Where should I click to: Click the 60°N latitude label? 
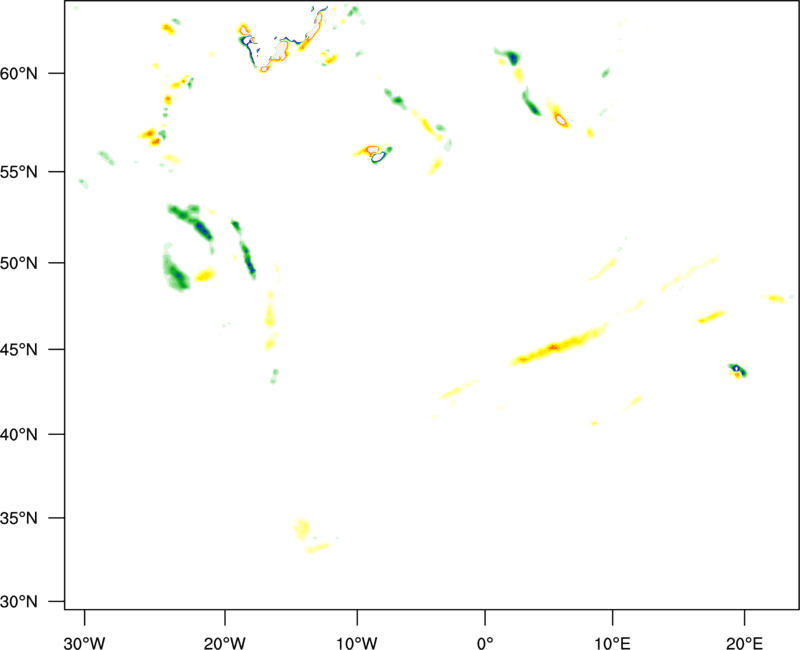19,73
